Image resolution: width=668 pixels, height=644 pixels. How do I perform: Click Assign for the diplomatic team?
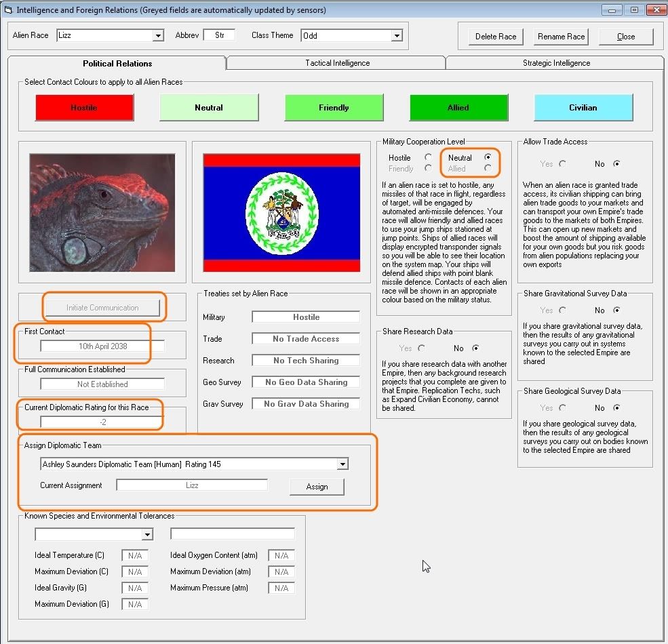point(317,487)
